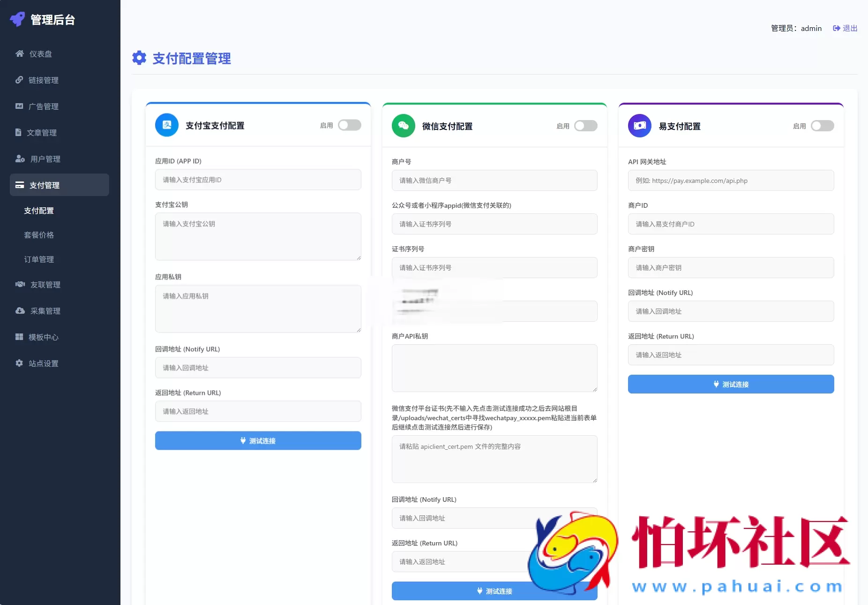Toggle 启用 for 微信支付配置
The width and height of the screenshot is (868, 605).
point(586,126)
